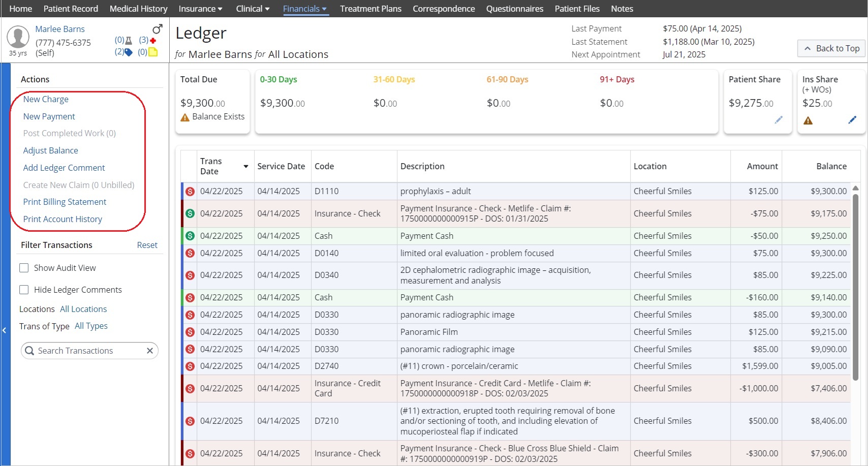Image resolution: width=868 pixels, height=466 pixels.
Task: Open patient name Marlee Barns link
Action: click(60, 29)
